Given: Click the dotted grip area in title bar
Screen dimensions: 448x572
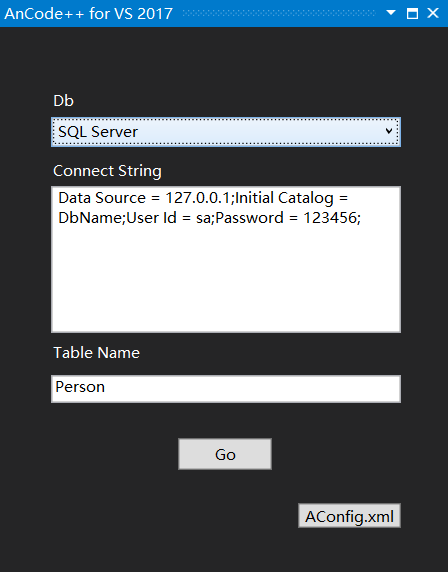Looking at the screenshot, I should (x=279, y=13).
